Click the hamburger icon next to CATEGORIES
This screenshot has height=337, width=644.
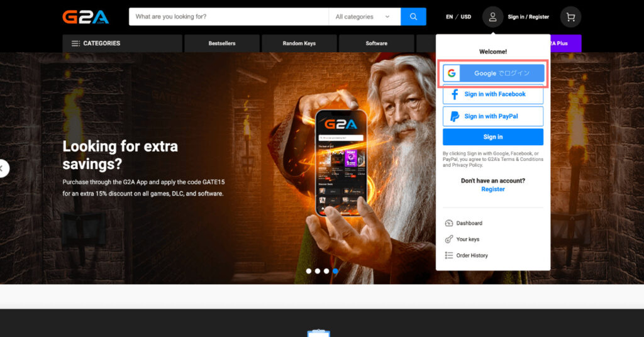click(75, 43)
